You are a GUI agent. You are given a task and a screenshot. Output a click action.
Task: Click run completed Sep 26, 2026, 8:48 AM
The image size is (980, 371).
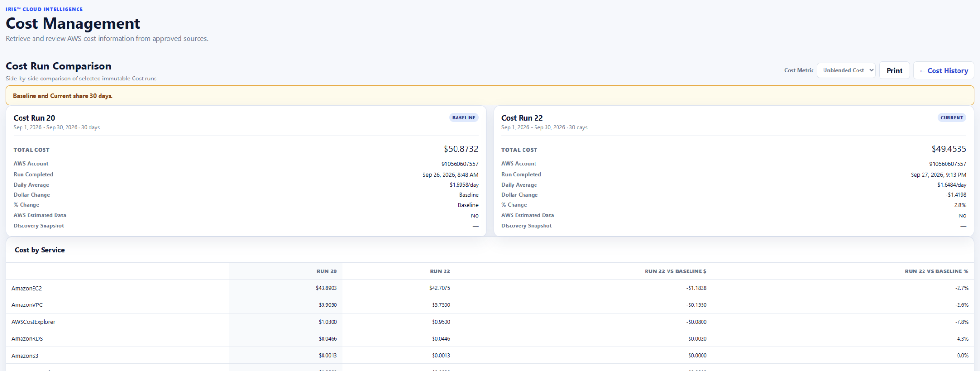tap(450, 175)
